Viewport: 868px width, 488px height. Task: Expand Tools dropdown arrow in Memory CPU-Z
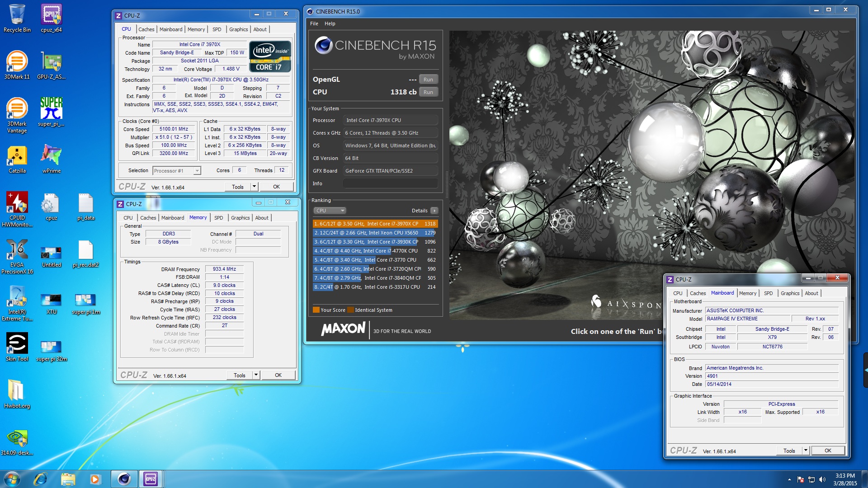(x=256, y=375)
